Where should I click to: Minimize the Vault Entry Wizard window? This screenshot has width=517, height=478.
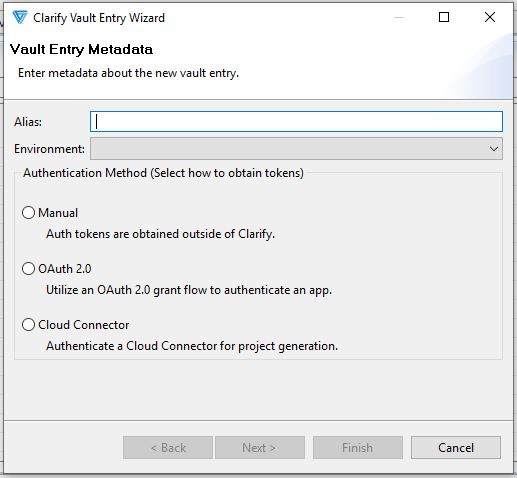coord(399,17)
